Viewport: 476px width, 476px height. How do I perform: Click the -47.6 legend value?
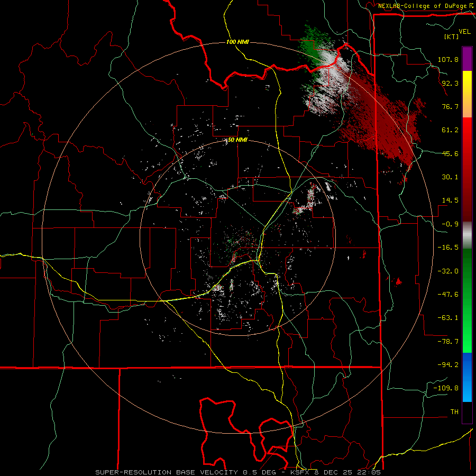[x=448, y=295]
